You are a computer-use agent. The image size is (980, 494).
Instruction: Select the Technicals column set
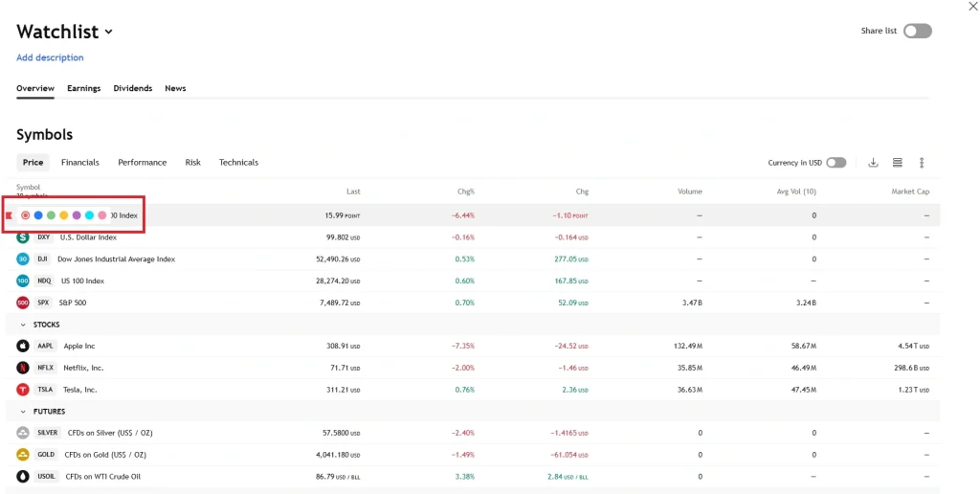(238, 163)
